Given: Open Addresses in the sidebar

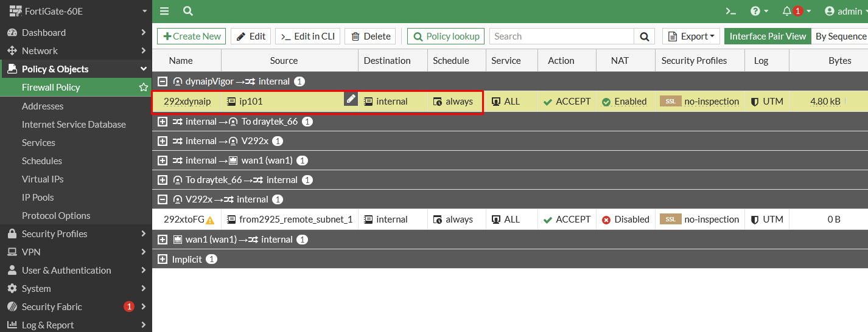Looking at the screenshot, I should pyautogui.click(x=43, y=106).
